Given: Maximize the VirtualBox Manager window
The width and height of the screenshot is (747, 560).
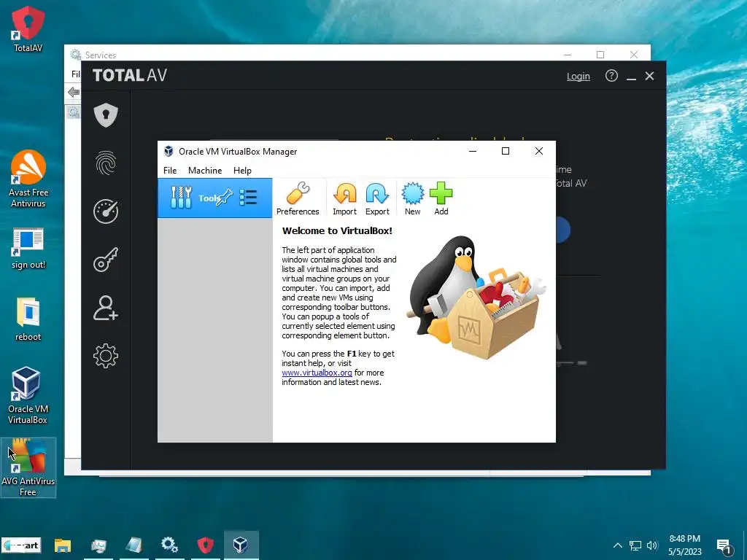Looking at the screenshot, I should 506,151.
